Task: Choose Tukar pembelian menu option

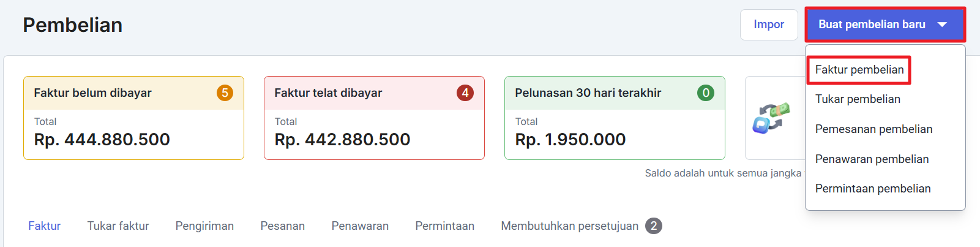Action: coord(858,99)
